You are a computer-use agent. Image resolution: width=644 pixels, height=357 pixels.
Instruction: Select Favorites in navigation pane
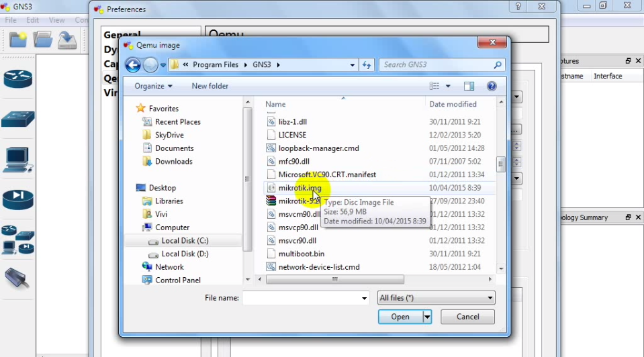(x=163, y=109)
